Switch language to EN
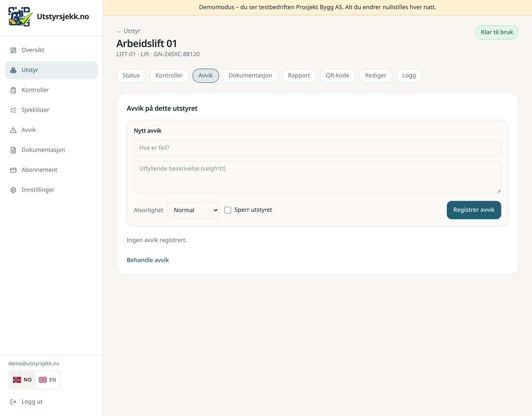Viewport: 532px width, 416px height. [x=47, y=380]
